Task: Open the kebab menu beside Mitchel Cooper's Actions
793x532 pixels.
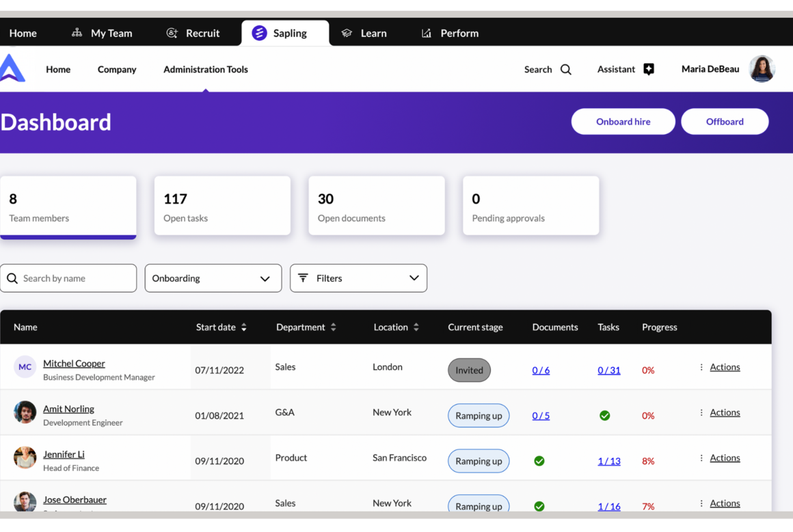Action: click(x=701, y=367)
